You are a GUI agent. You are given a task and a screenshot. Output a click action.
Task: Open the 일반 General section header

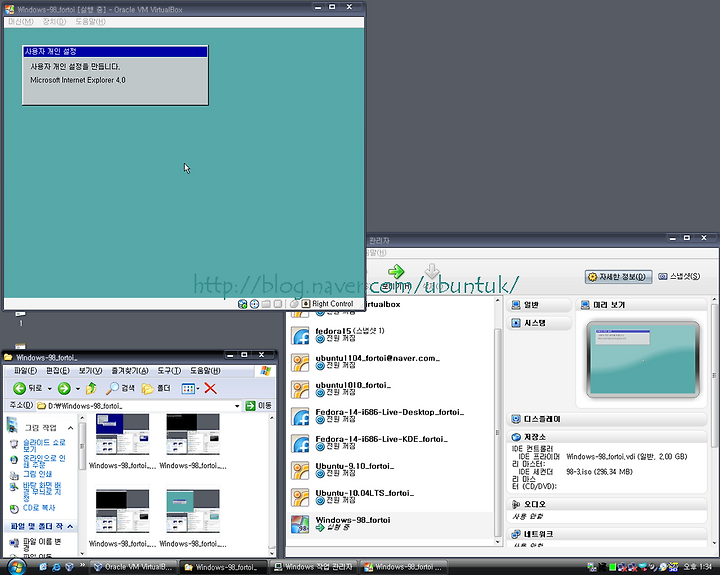pos(539,305)
